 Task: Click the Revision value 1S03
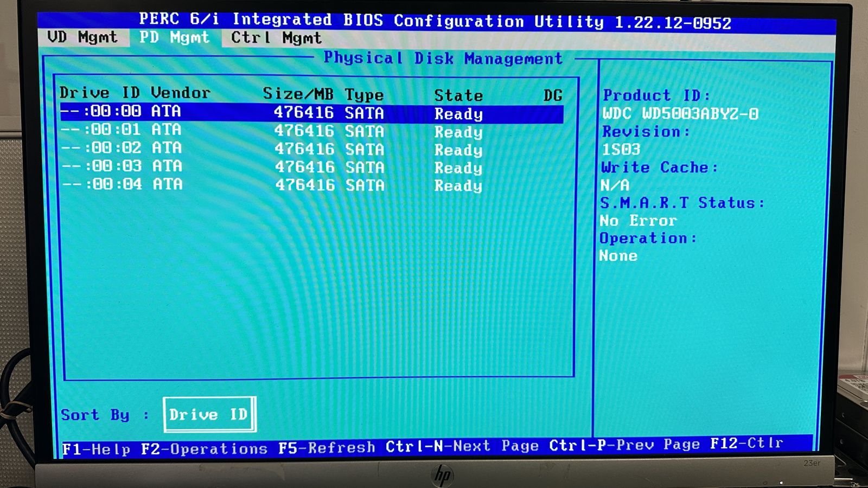point(621,149)
